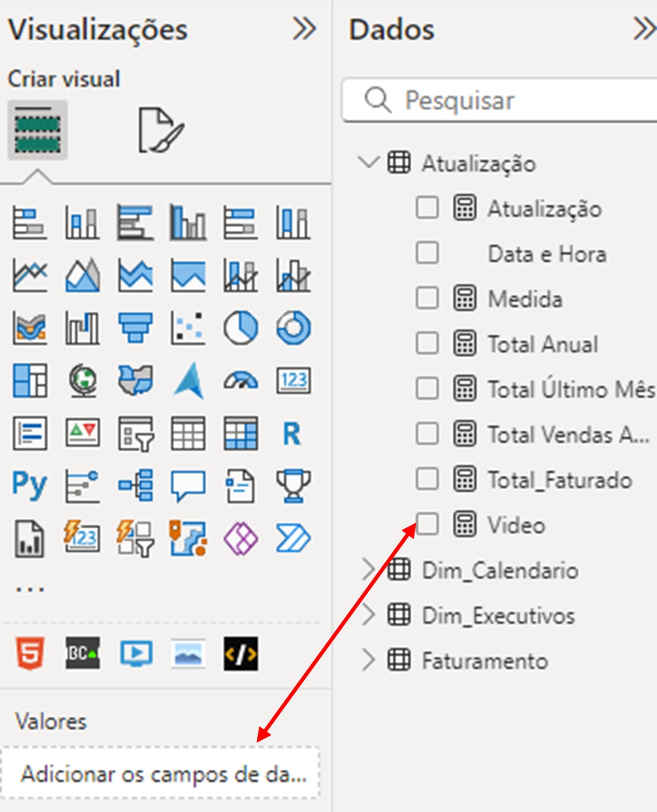Enable the Data e Hora field
The width and height of the screenshot is (657, 812).
tap(427, 254)
